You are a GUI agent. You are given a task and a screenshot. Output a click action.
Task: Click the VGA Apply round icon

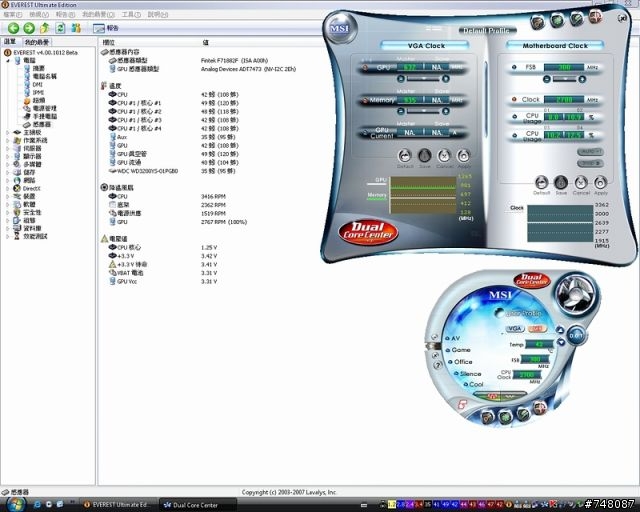pos(463,156)
